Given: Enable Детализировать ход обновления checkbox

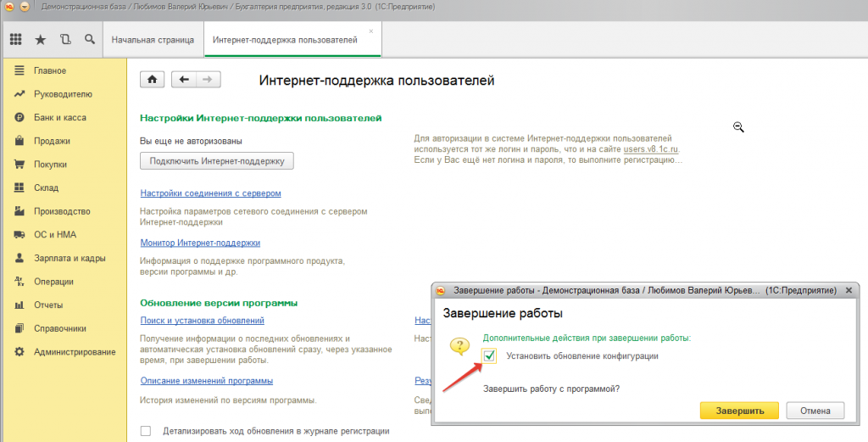Looking at the screenshot, I should (x=146, y=431).
